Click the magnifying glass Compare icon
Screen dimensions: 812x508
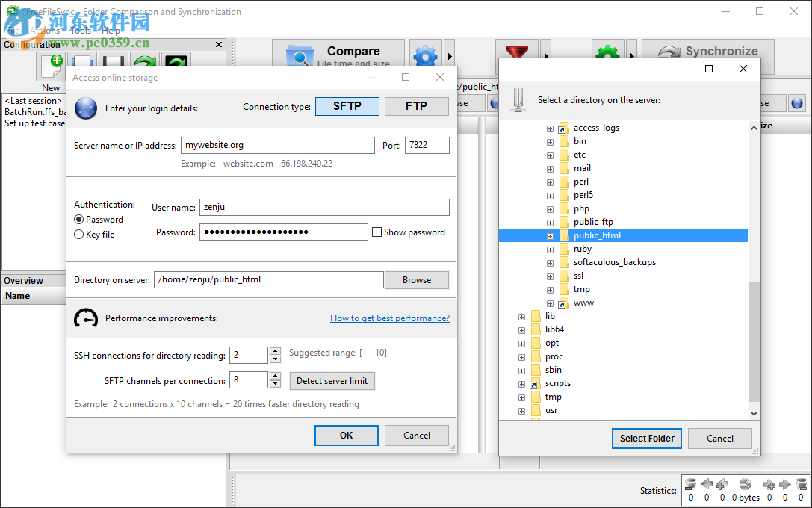299,57
